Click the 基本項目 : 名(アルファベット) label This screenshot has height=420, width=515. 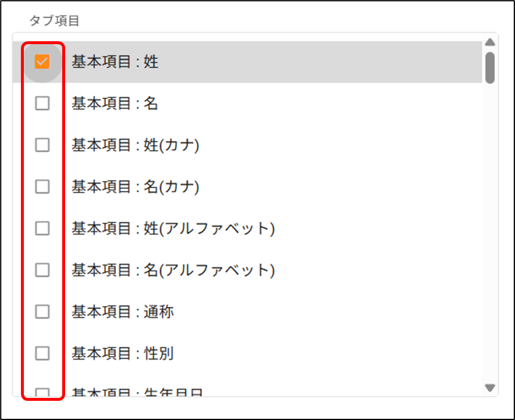[x=173, y=270]
